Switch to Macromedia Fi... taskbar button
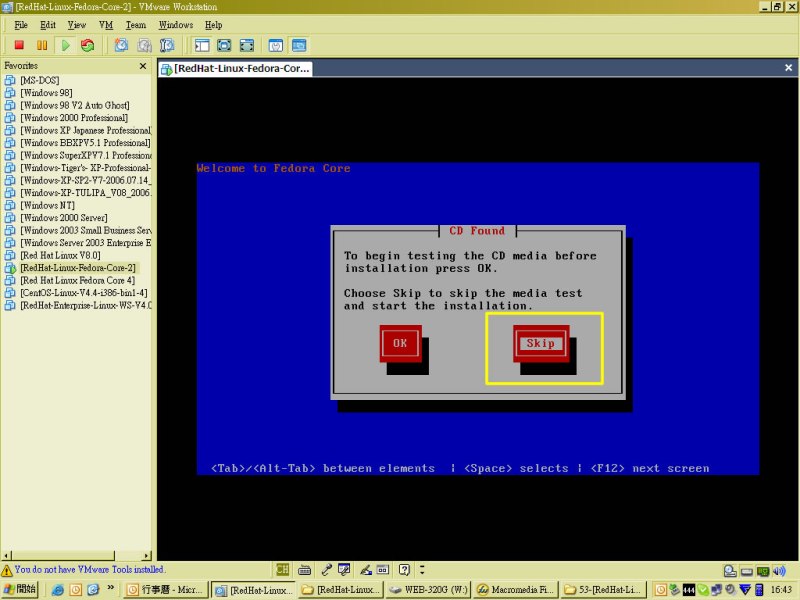800x600 pixels. 515,590
